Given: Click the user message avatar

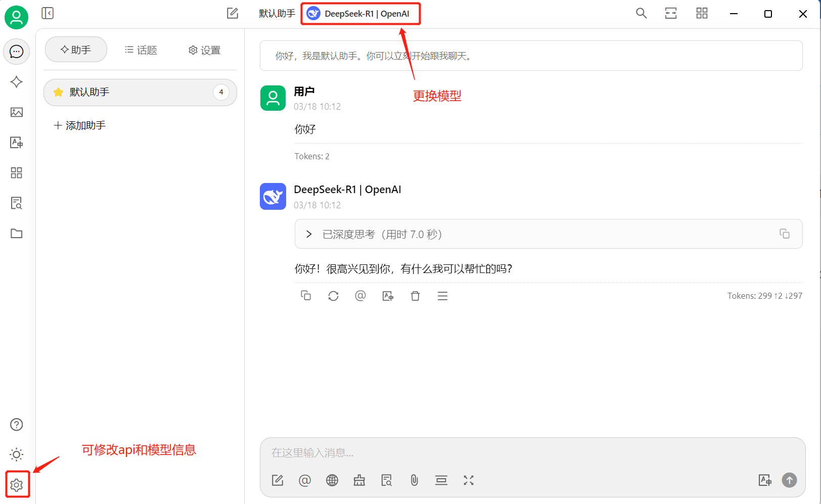Looking at the screenshot, I should [x=273, y=98].
